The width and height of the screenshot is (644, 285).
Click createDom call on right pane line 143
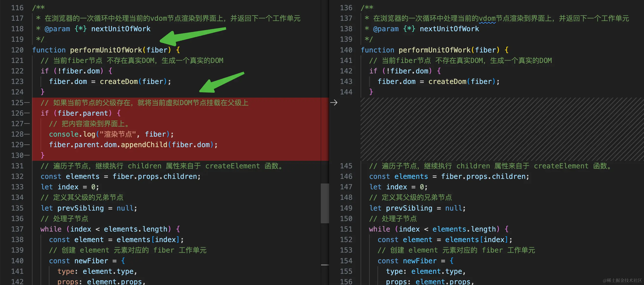447,82
